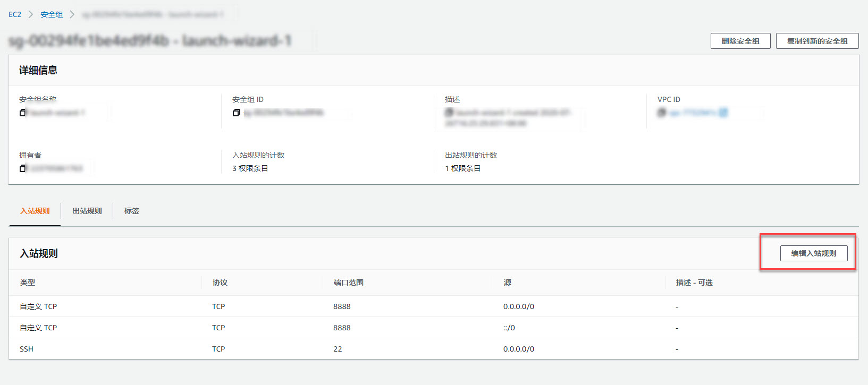The image size is (868, 385).
Task: Copy the 描述 description text
Action: [x=449, y=113]
